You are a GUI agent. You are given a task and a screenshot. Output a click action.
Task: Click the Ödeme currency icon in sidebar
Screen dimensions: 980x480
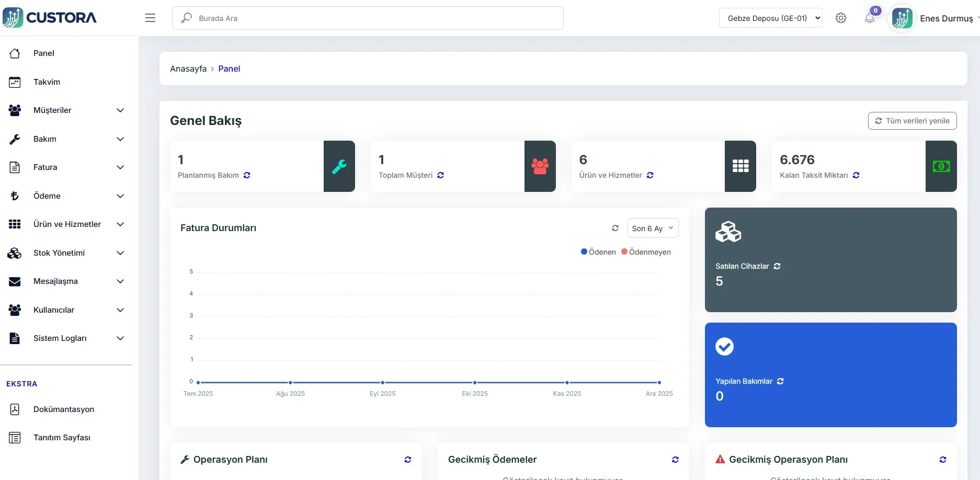[x=15, y=196]
